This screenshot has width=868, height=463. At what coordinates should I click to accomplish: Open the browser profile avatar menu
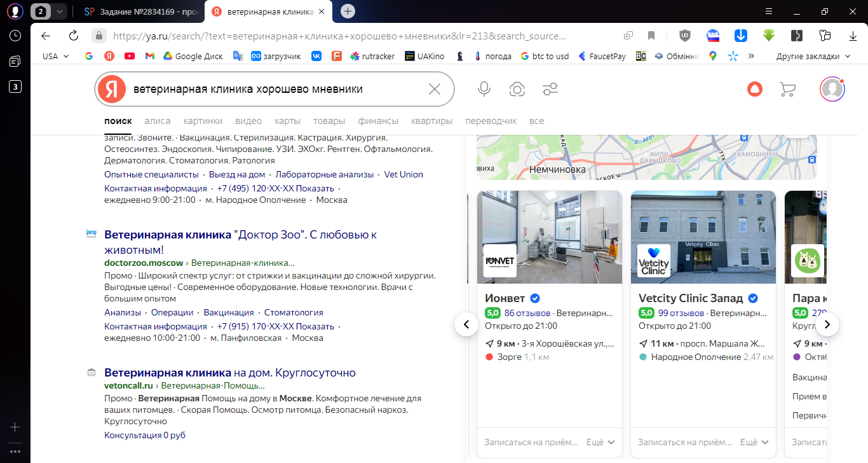15,11
